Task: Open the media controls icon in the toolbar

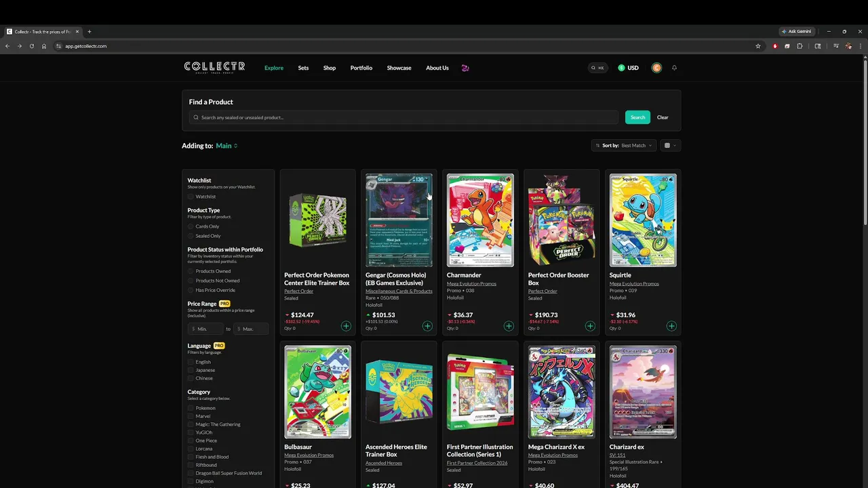Action: tap(836, 46)
